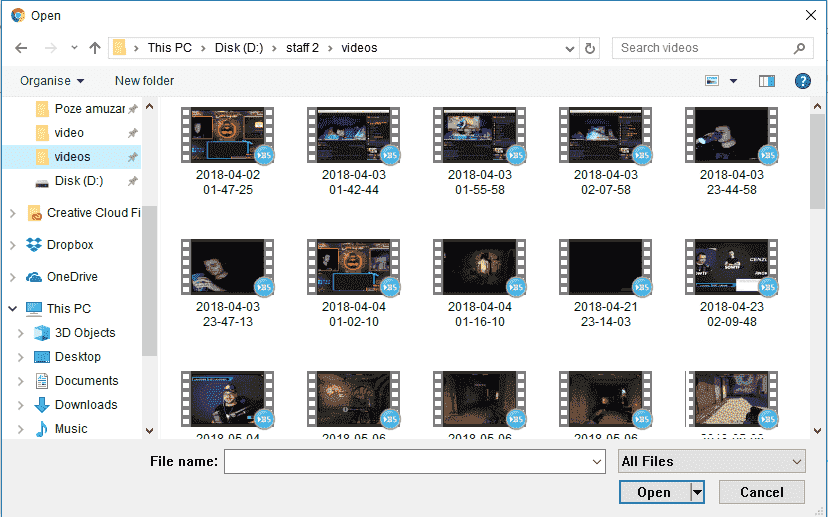Screen dimensions: 828x517
Task: Refresh the videos folder listing
Action: click(x=590, y=48)
